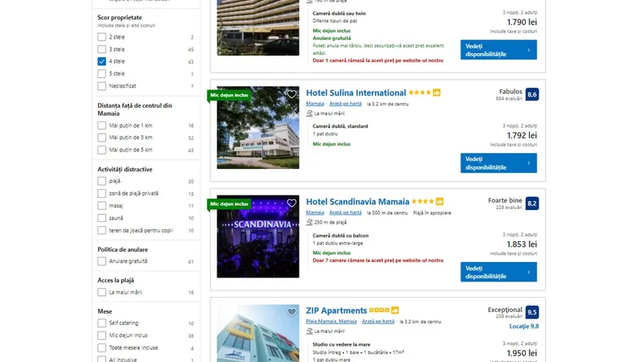Open Hotel Sulina International listing title
The image size is (644, 362).
pyautogui.click(x=356, y=93)
